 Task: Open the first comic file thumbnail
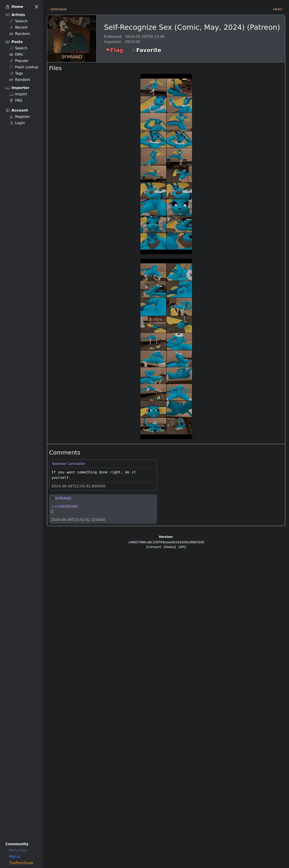click(166, 164)
